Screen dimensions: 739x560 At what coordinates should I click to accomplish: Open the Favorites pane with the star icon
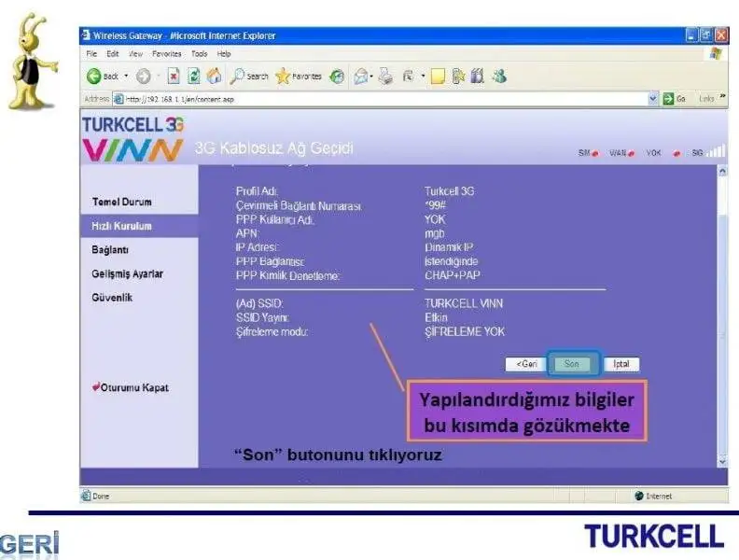tap(283, 76)
